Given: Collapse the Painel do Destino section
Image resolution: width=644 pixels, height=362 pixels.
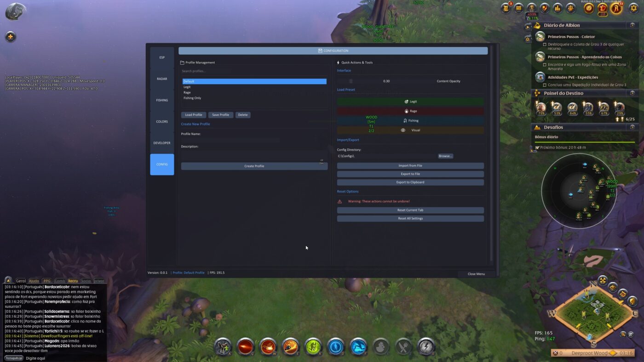Looking at the screenshot, I should pos(632,93).
